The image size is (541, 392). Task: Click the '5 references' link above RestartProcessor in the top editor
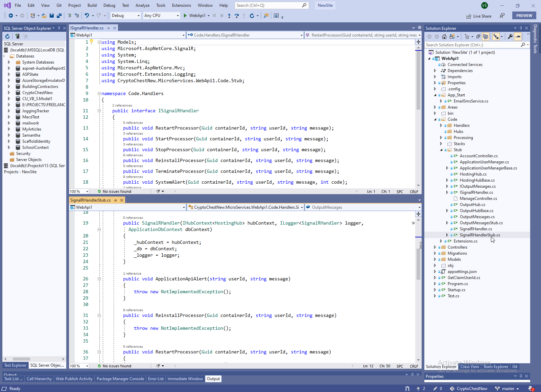coord(133,123)
